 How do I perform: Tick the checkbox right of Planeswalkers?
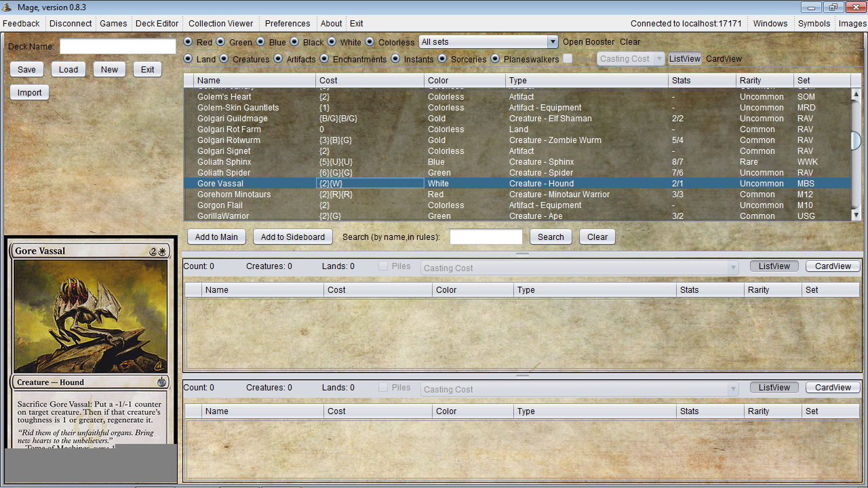[568, 59]
